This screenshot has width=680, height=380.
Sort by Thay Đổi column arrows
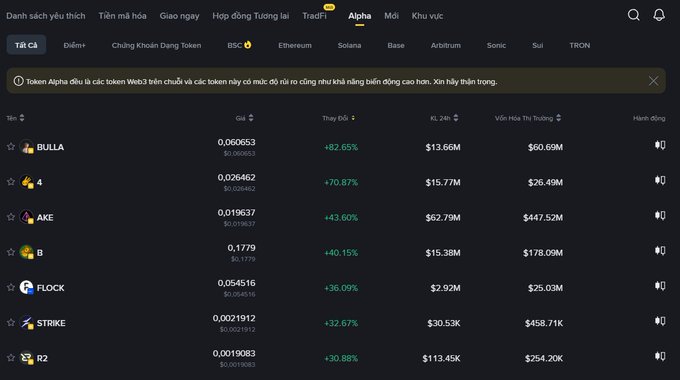coord(353,118)
